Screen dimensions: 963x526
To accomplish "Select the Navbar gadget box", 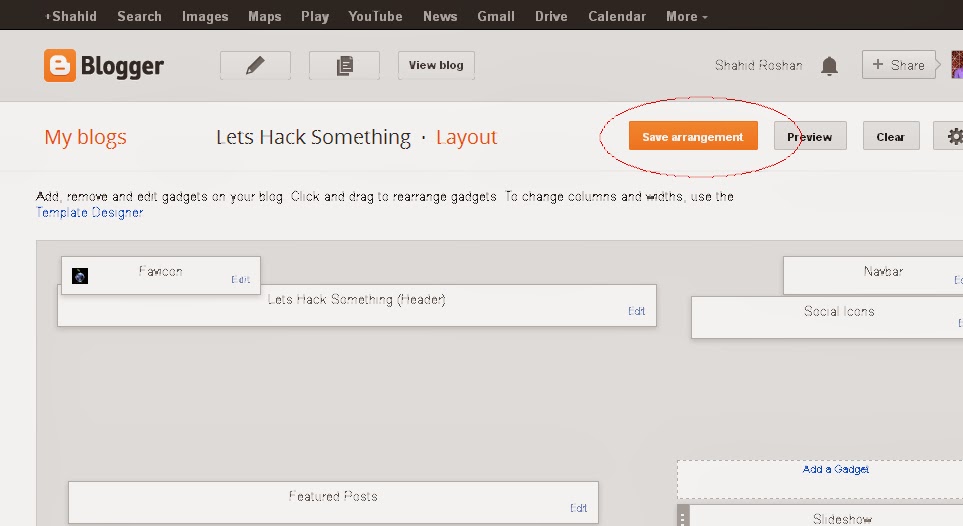I will coord(873,275).
